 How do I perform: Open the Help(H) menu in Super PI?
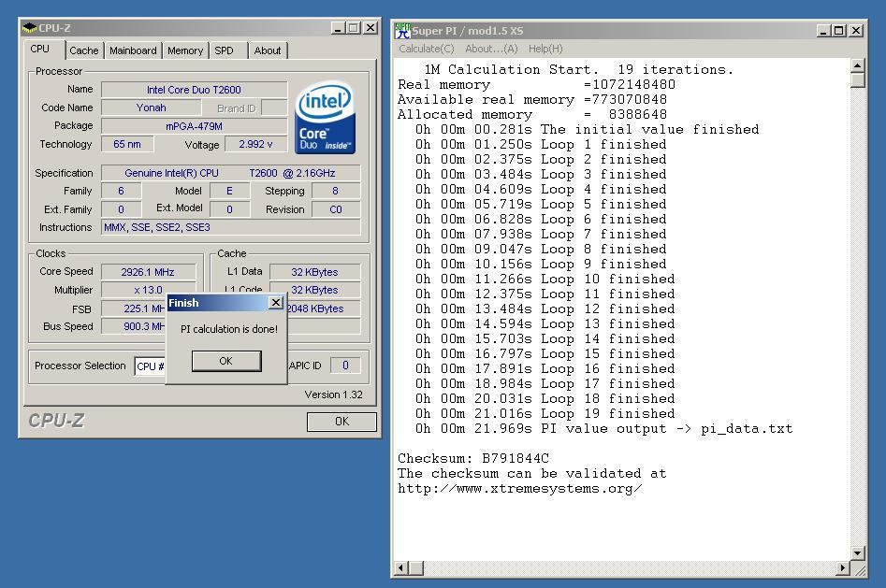[x=545, y=49]
